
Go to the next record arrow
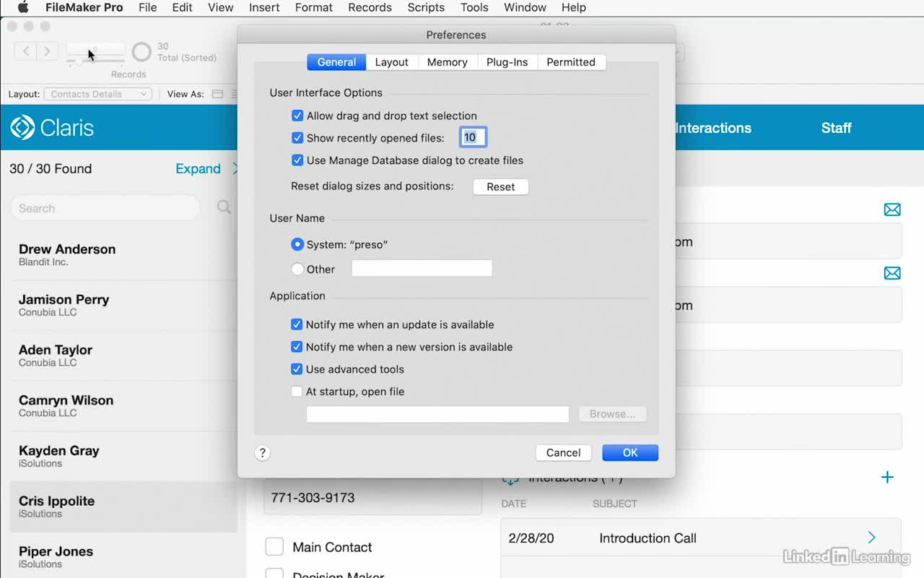47,51
